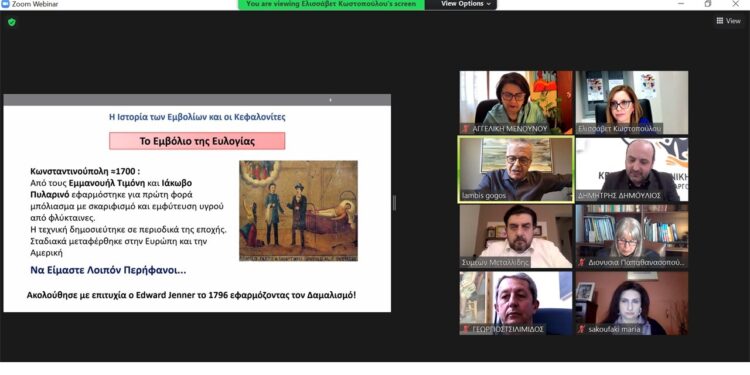Minimize the Zoom Webinar window
This screenshot has width=750, height=375.
(681, 4)
